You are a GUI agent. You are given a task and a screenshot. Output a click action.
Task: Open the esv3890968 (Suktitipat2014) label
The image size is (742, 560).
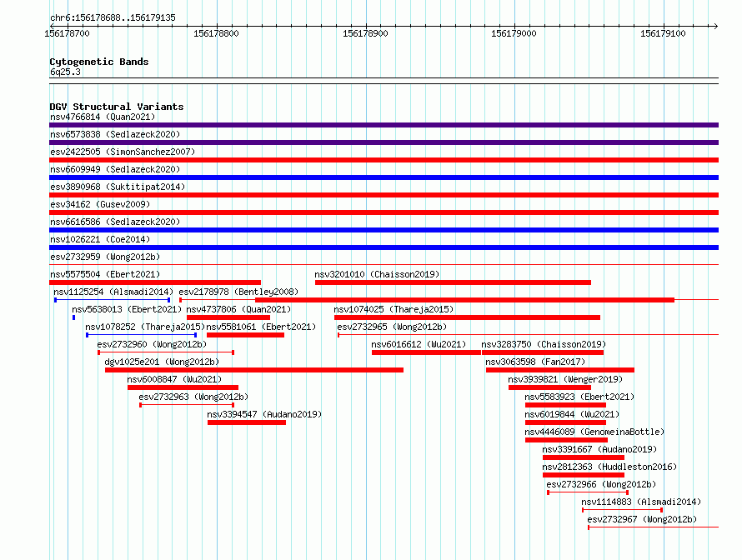(118, 187)
